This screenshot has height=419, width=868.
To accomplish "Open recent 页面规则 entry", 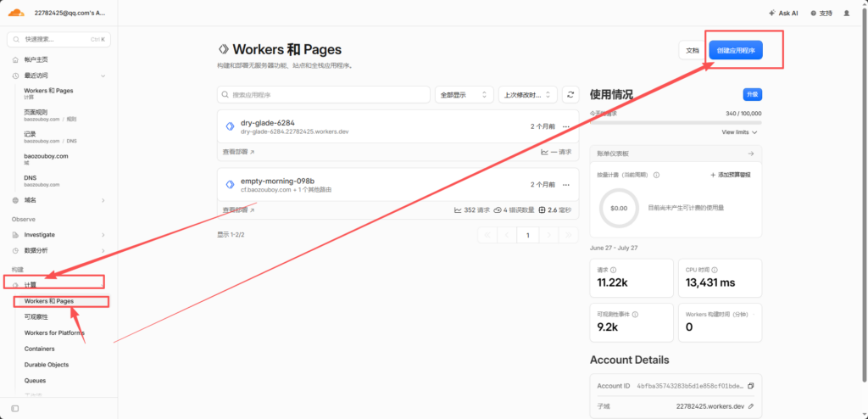I will 50,115.
